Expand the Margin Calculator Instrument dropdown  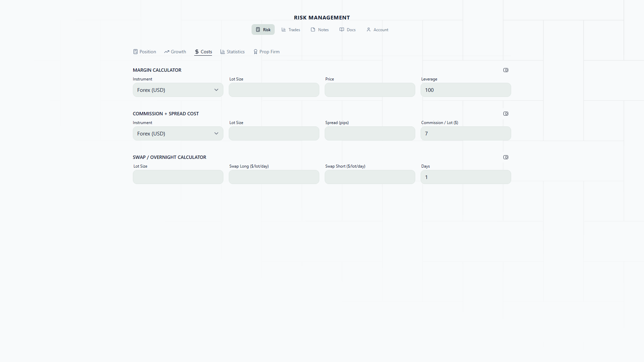pos(178,90)
